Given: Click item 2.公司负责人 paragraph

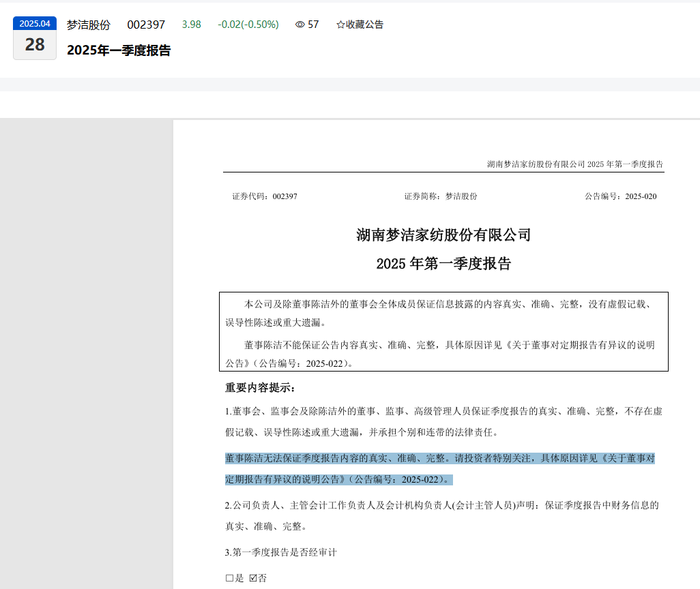Looking at the screenshot, I should pos(442,516).
